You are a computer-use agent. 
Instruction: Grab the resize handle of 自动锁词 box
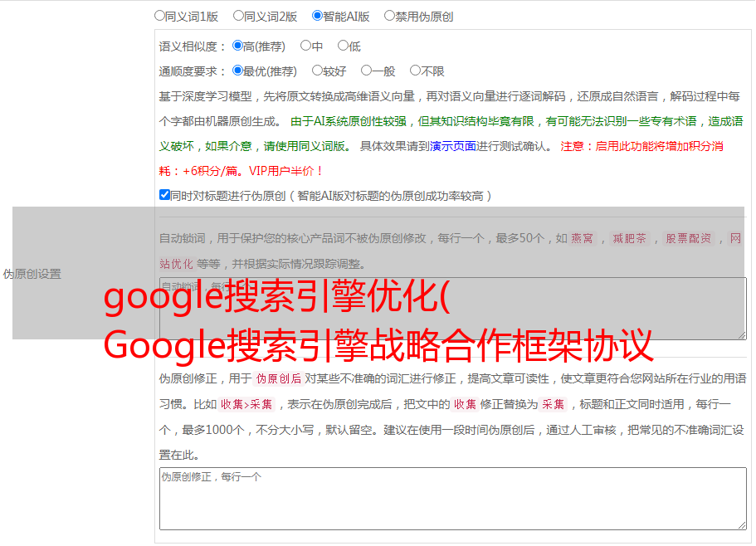click(742, 335)
